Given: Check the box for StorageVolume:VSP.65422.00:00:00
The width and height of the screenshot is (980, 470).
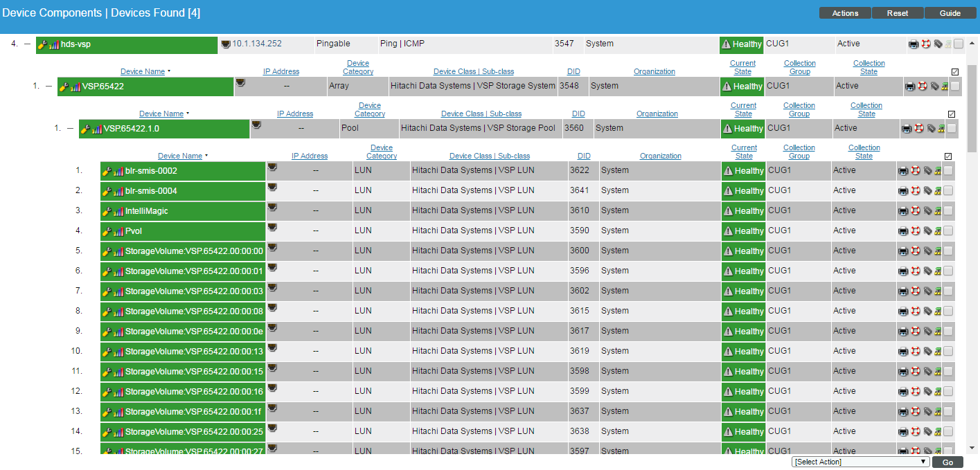Looking at the screenshot, I should [947, 251].
